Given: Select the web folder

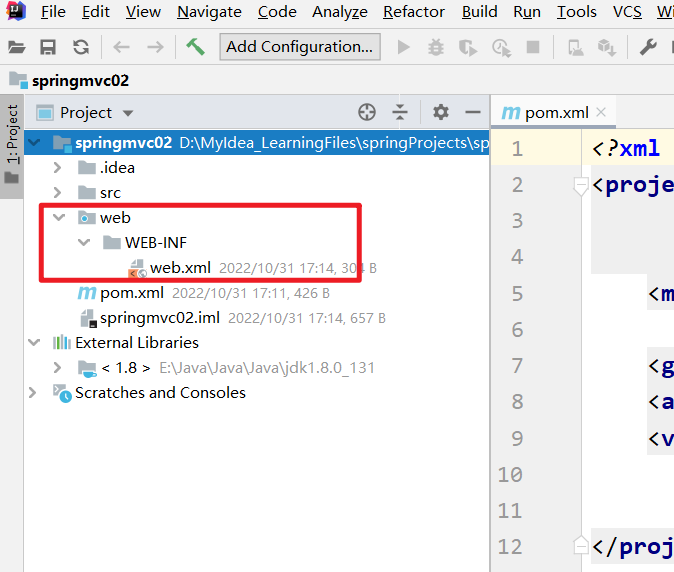Looking at the screenshot, I should pos(115,217).
